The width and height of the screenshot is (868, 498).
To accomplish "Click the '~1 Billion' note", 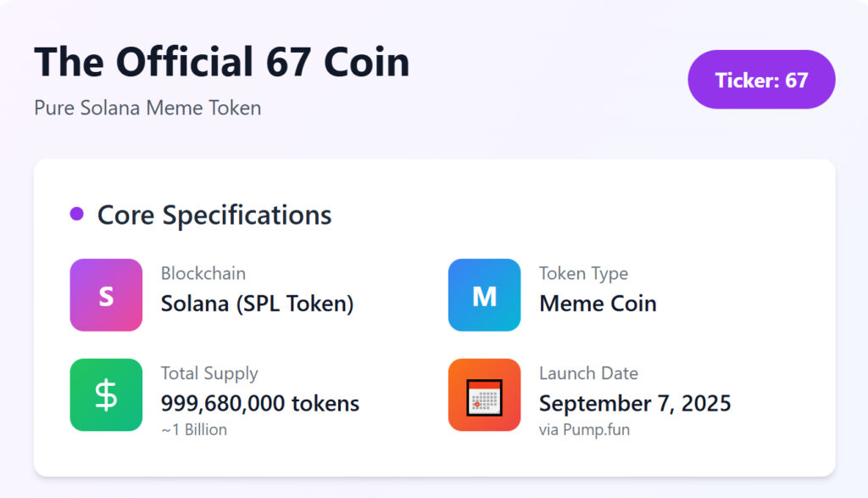I will [194, 429].
